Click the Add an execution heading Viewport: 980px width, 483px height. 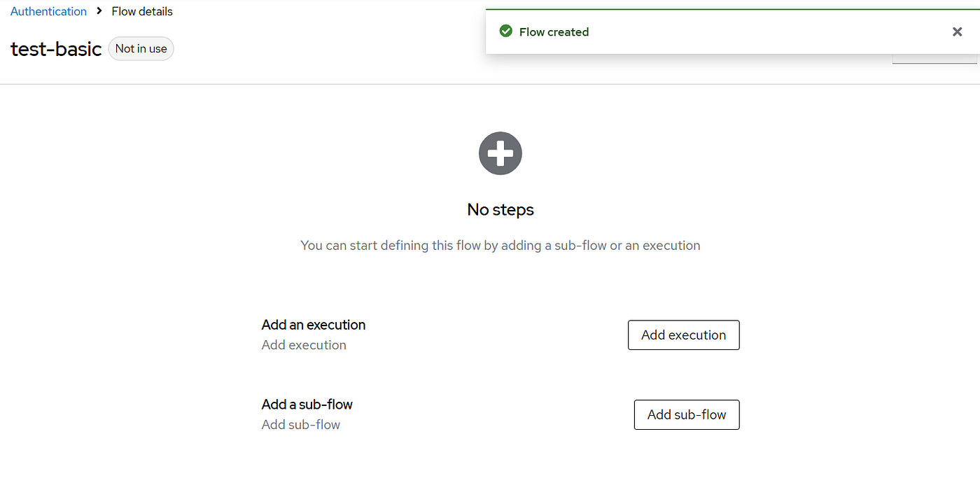click(314, 325)
